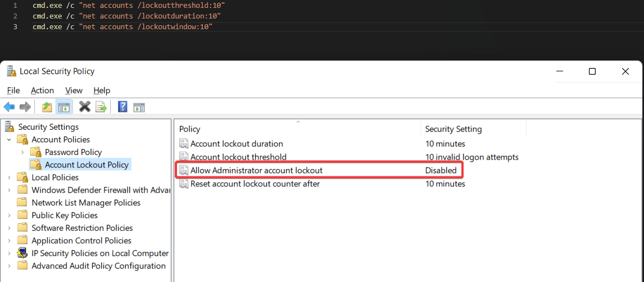Select the Network List Manager Policies label
The image size is (644, 282).
86,203
